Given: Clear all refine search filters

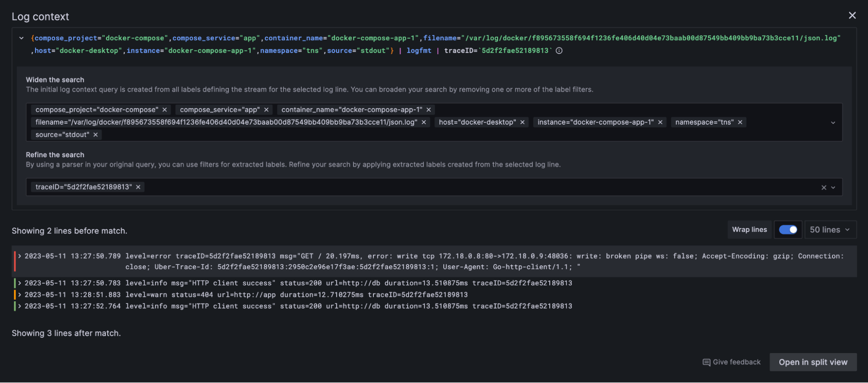Looking at the screenshot, I should coord(824,188).
